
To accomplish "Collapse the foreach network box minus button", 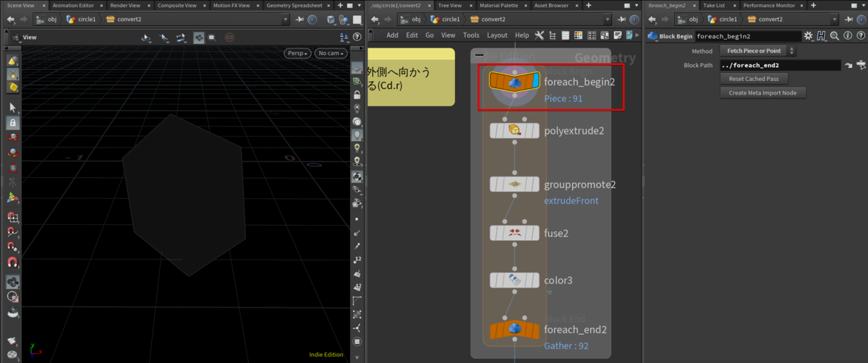I will pos(479,55).
